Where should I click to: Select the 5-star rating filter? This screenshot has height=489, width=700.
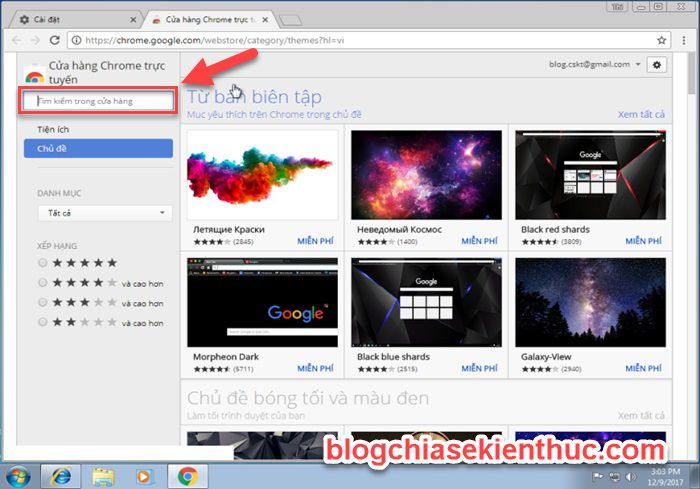pyautogui.click(x=42, y=263)
